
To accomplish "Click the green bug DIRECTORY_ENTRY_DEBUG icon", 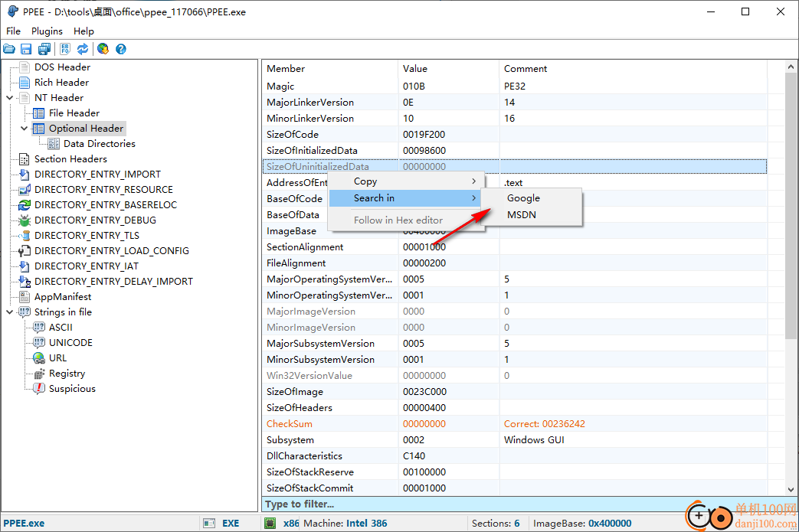I will coord(24,220).
